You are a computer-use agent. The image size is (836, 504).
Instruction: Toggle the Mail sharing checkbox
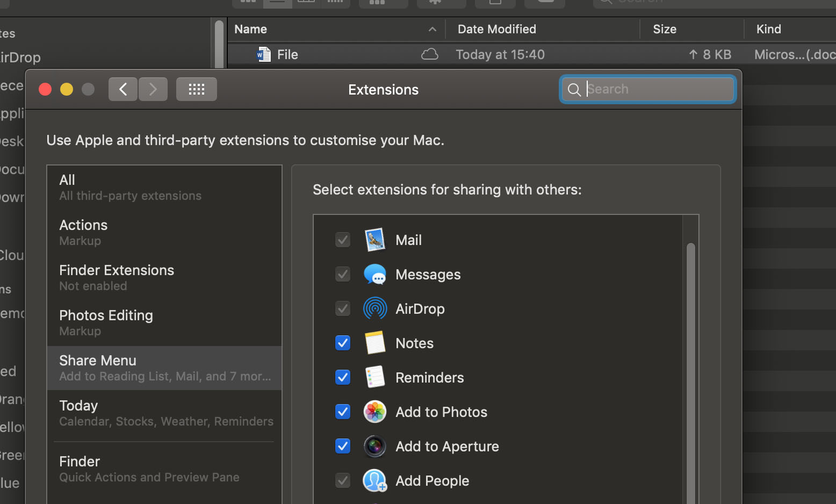coord(343,240)
